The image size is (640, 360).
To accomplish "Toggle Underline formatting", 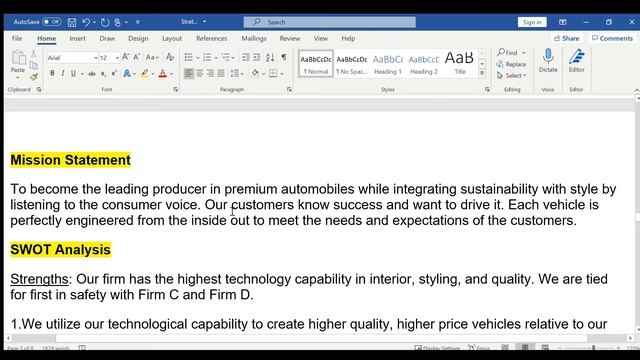I will (x=73, y=73).
